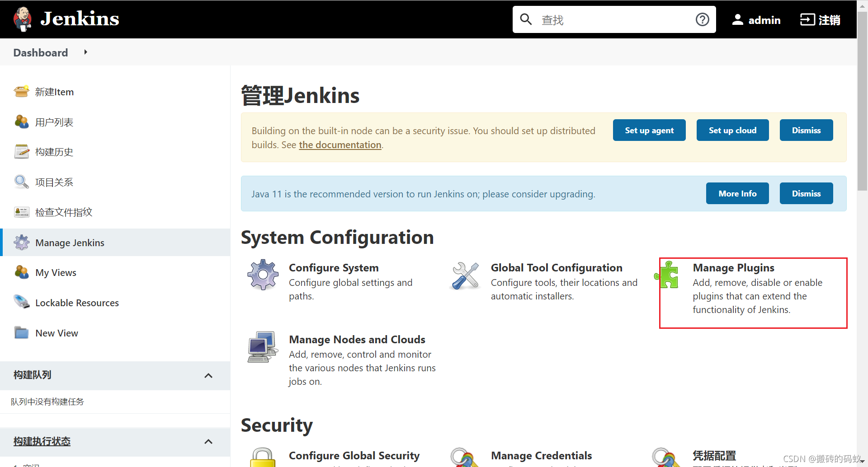Click the Configure Global Security padlock icon

(263, 457)
